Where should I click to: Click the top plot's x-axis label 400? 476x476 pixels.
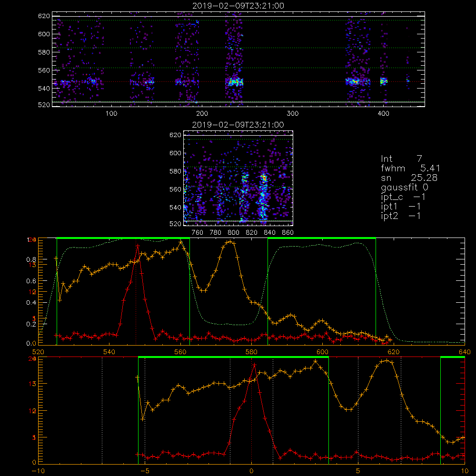point(383,114)
